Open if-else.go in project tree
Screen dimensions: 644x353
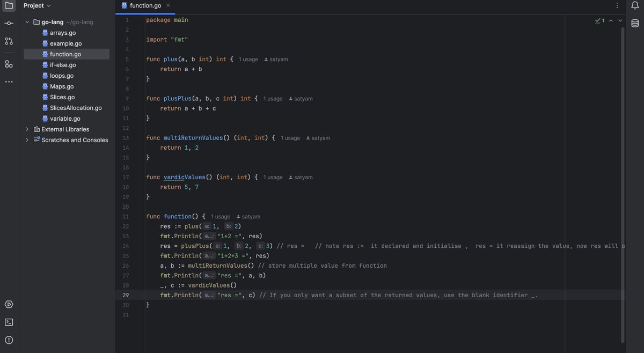click(x=63, y=65)
